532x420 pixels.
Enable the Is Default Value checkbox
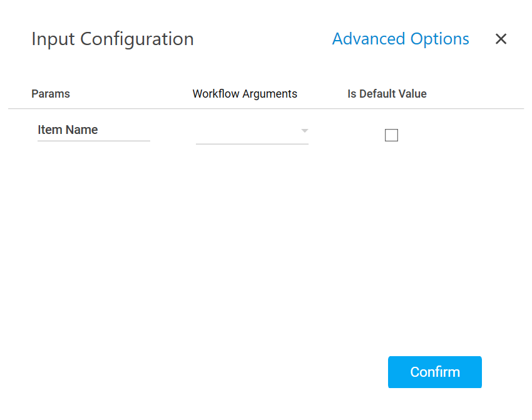[391, 135]
